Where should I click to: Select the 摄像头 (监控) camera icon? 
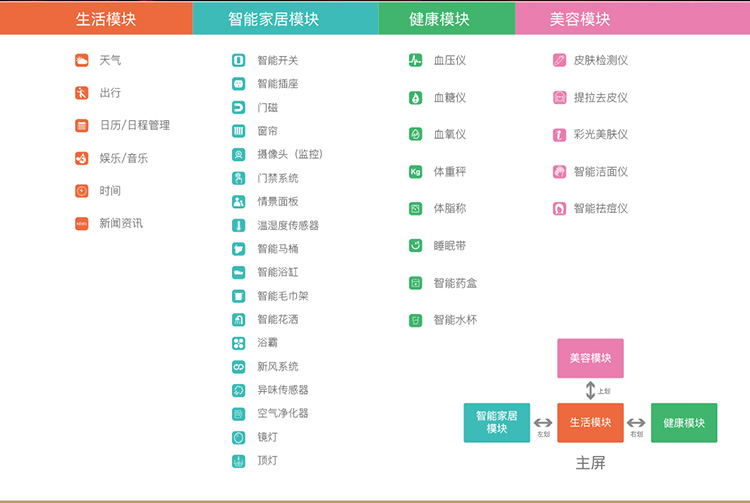239,154
